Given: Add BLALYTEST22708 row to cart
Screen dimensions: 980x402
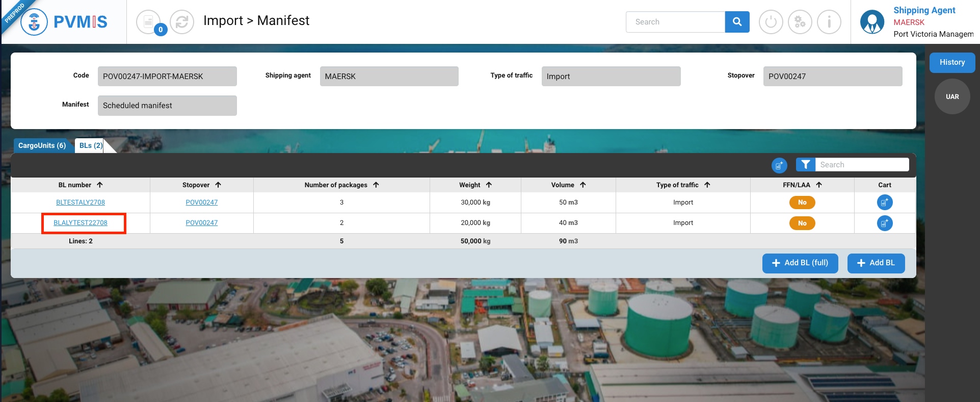Looking at the screenshot, I should point(884,223).
